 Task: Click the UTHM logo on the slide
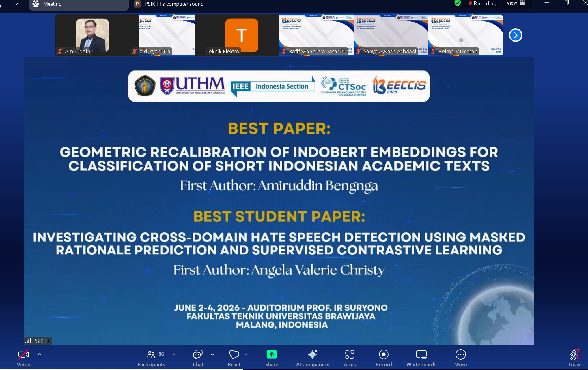pyautogui.click(x=192, y=86)
